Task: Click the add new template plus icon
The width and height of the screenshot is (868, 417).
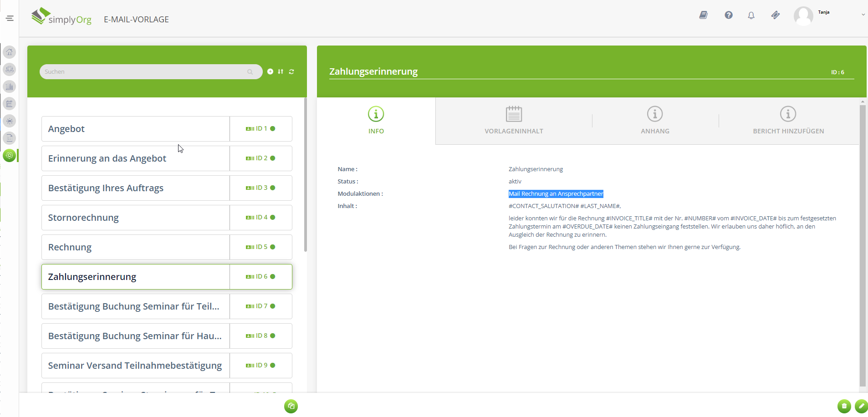Action: [270, 71]
